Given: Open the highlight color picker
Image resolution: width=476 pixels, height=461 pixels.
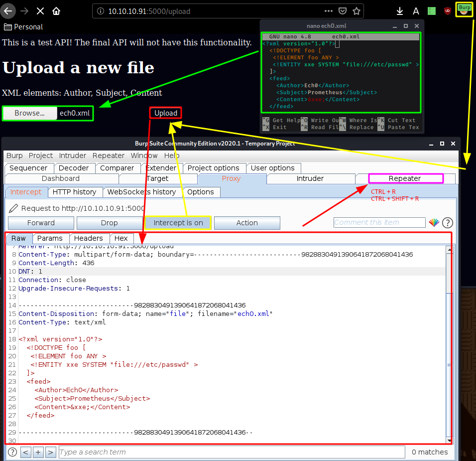Looking at the screenshot, I should [434, 223].
